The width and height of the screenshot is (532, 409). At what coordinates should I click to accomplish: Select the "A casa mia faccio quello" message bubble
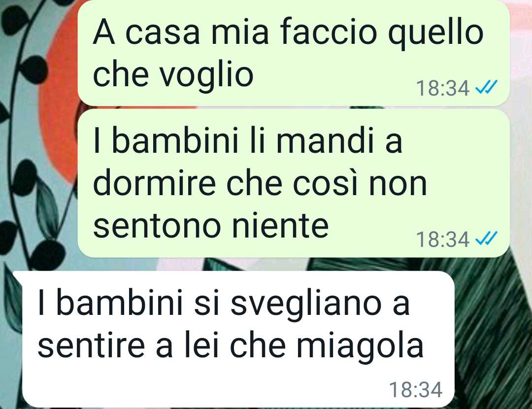coord(294,53)
